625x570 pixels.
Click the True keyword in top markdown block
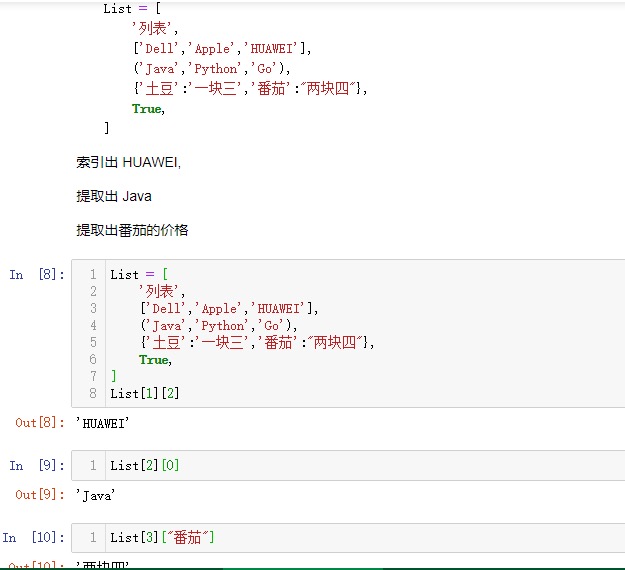(147, 108)
